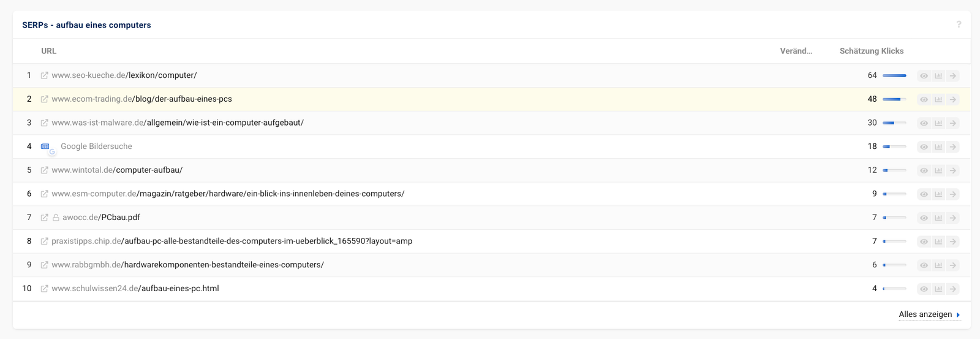Click Alles anzeigen link
The height and width of the screenshot is (339, 980).
coord(929,314)
